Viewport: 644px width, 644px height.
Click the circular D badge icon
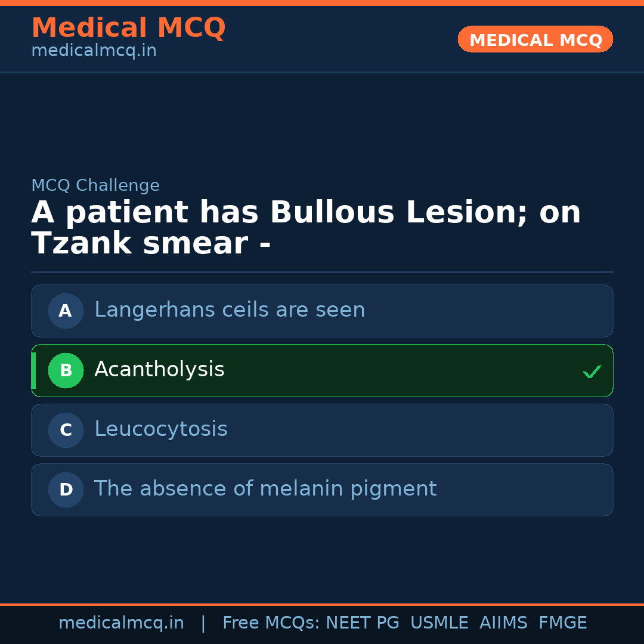(x=66, y=490)
